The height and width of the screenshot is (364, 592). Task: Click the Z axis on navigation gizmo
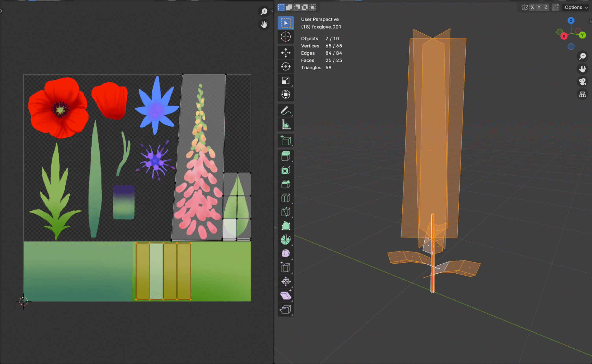click(571, 21)
